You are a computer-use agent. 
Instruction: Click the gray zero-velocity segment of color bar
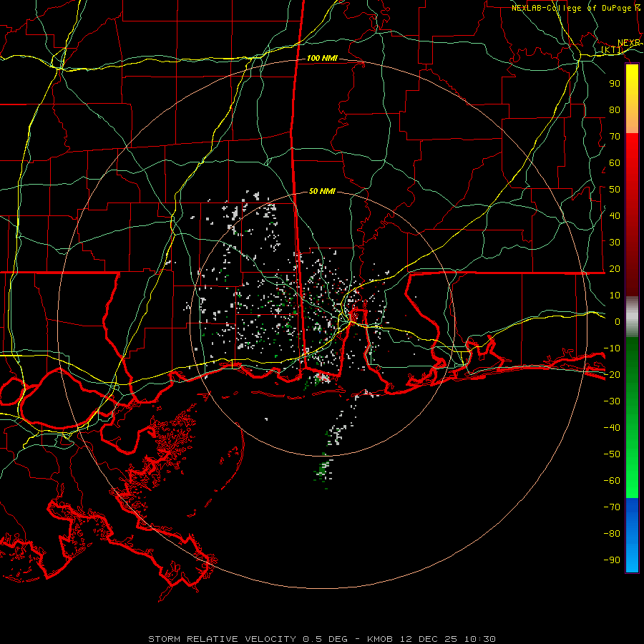[632, 317]
